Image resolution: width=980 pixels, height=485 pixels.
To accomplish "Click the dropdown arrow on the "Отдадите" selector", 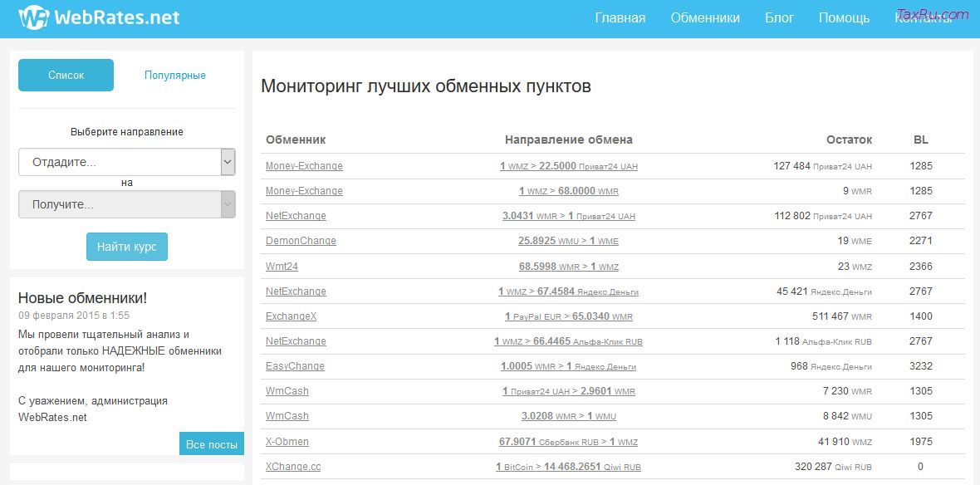I will (x=226, y=161).
